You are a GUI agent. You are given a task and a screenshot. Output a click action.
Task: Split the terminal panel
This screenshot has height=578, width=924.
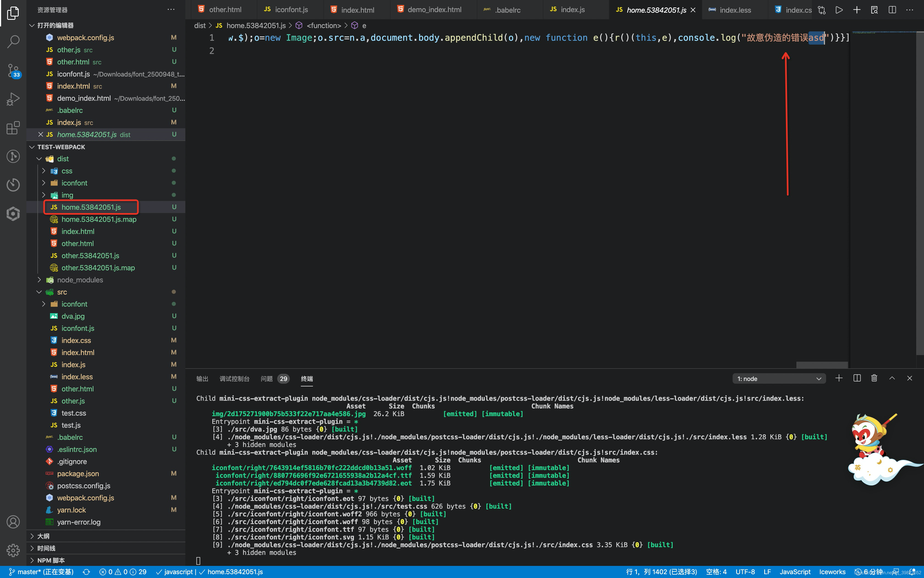pos(857,378)
